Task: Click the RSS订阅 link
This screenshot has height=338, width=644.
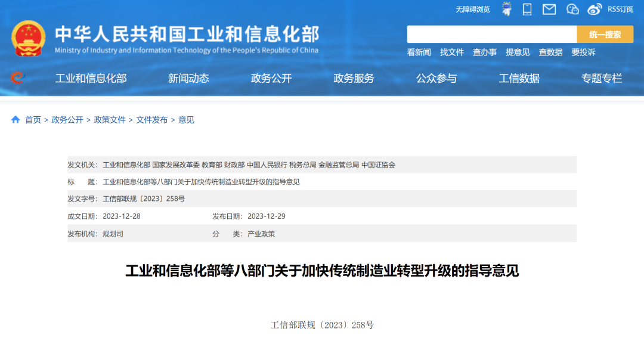Action: (620, 9)
